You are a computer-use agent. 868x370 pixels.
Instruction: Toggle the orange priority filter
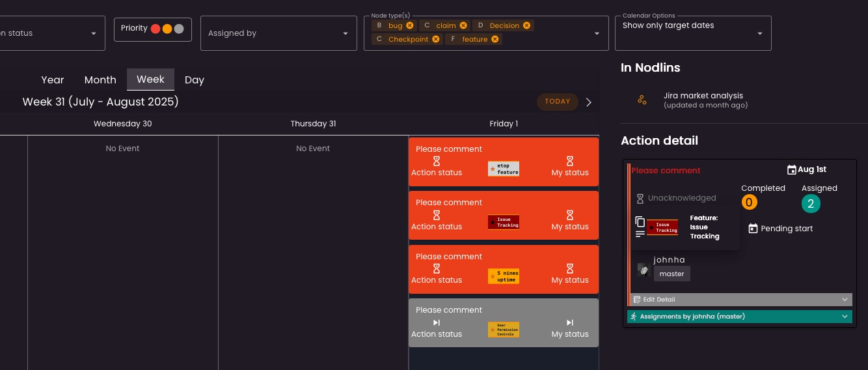pos(167,29)
